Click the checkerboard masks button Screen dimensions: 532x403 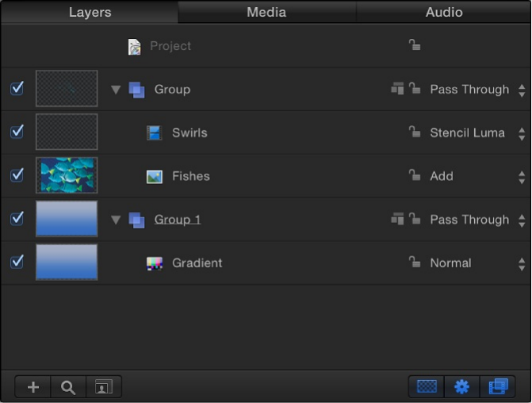pyautogui.click(x=427, y=387)
